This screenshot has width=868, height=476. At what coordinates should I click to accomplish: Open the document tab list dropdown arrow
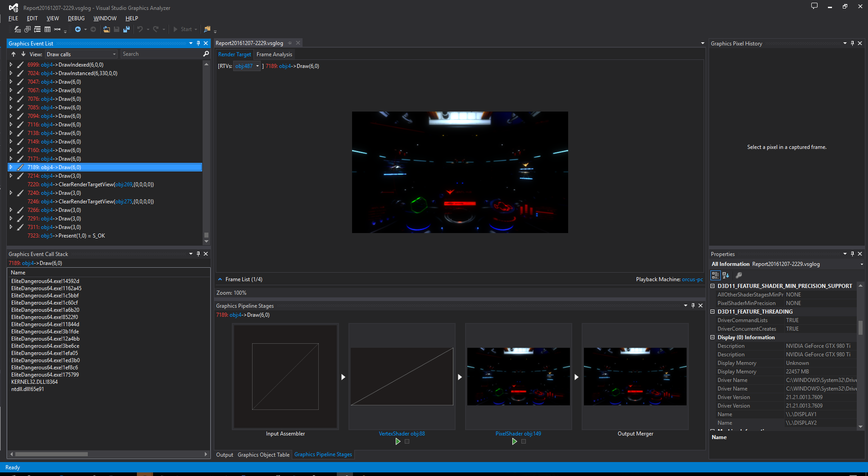click(703, 44)
